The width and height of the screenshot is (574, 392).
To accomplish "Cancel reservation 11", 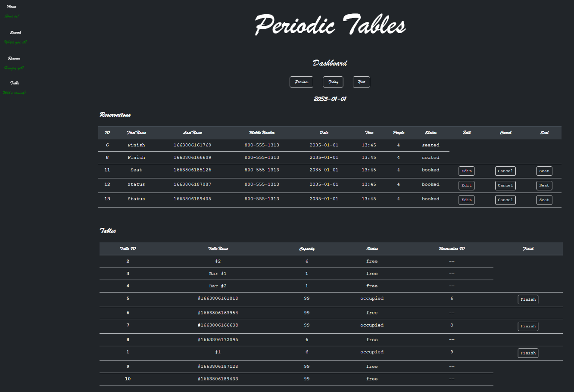I will tap(505, 171).
